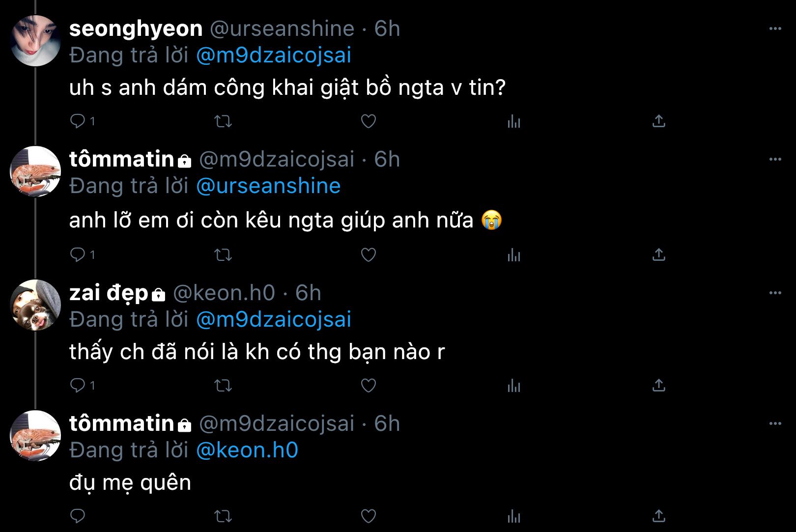This screenshot has height=532, width=796.
Task: Reply to seonghyeon's tweet
Action: point(78,121)
